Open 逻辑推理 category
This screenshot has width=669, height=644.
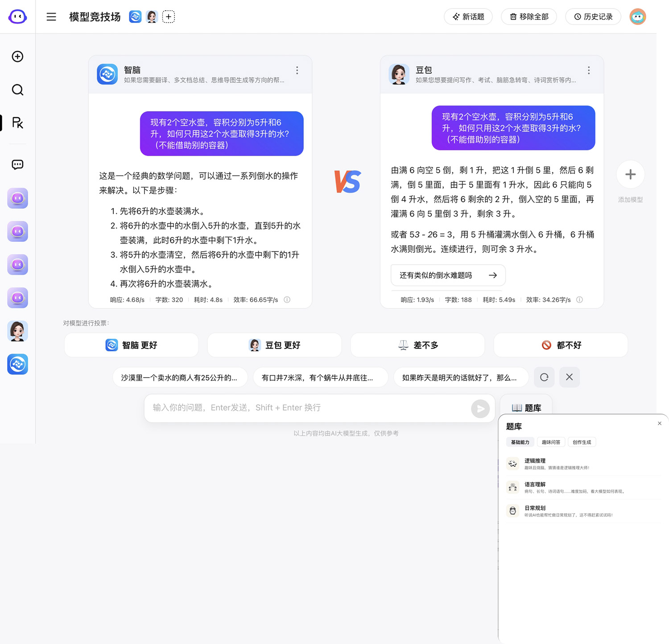583,464
